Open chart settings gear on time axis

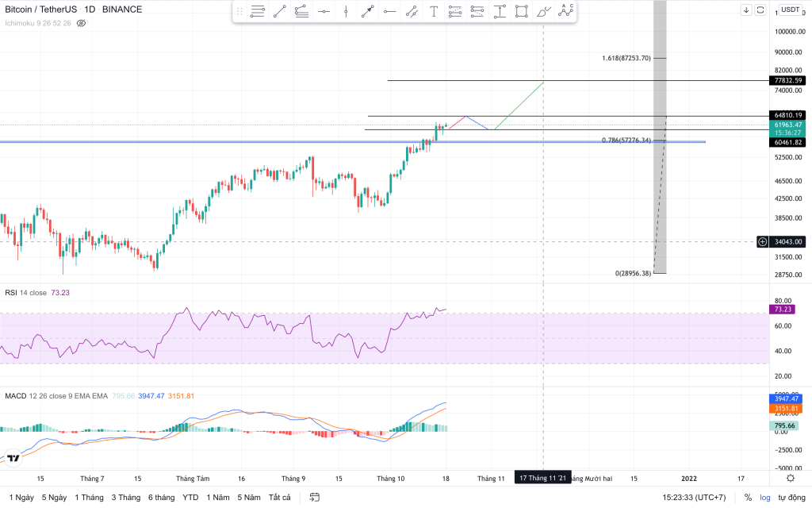coord(791,478)
